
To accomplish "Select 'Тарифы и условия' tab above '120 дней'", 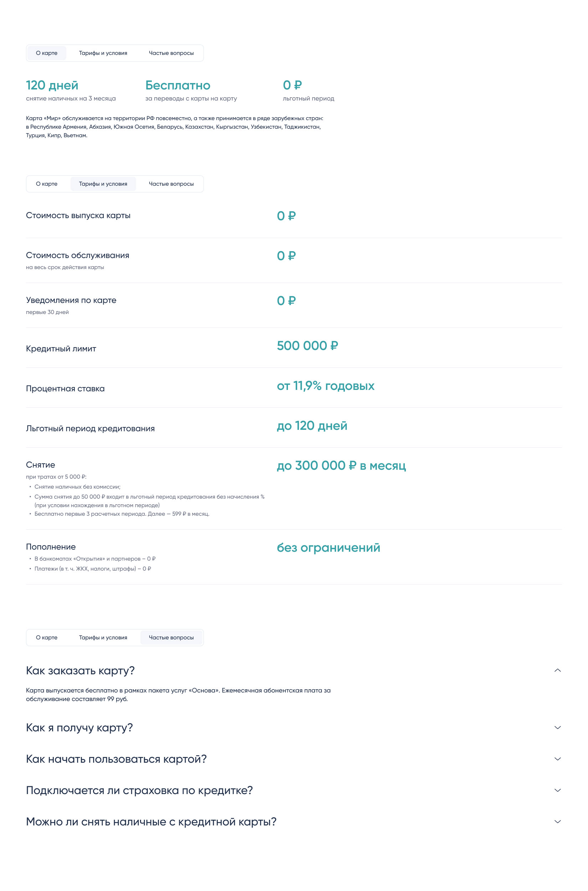I will pyautogui.click(x=103, y=53).
